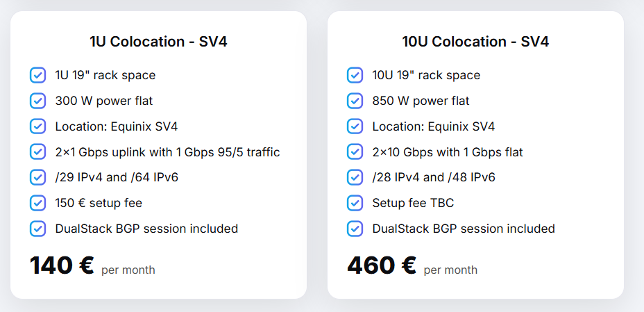
Task: Click left card's DualStack BGP session check icon
Action: 38,229
